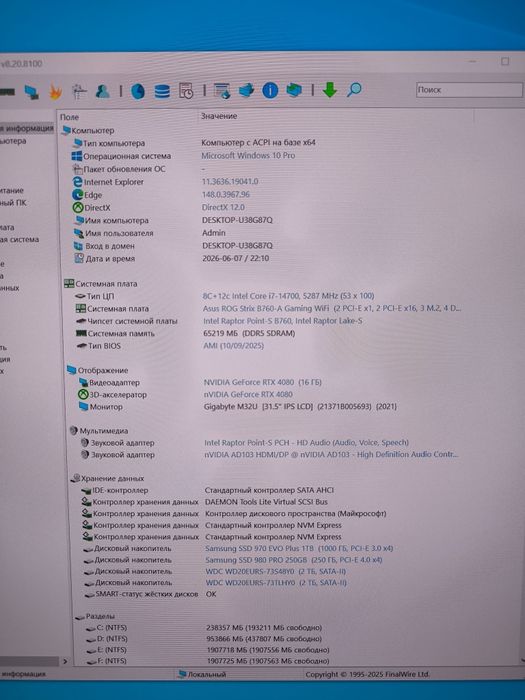This screenshot has height=700, width=525.
Task: Open the Microsoft Windows 10 Pro link
Action: [x=248, y=155]
